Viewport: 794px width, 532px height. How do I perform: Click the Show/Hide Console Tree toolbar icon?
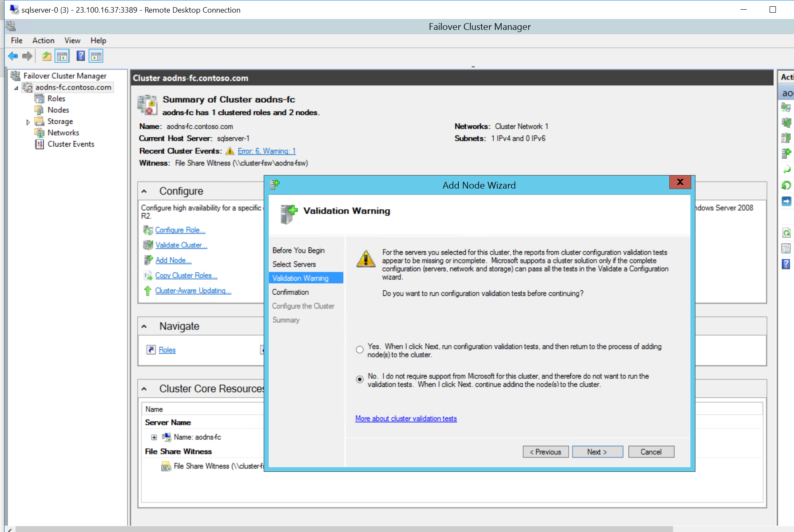pyautogui.click(x=62, y=56)
